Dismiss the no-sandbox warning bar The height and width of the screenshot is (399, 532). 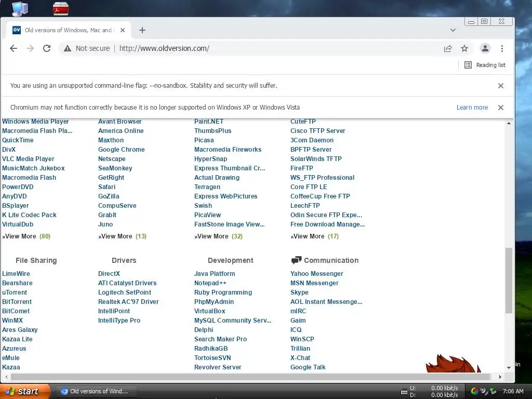(500, 86)
